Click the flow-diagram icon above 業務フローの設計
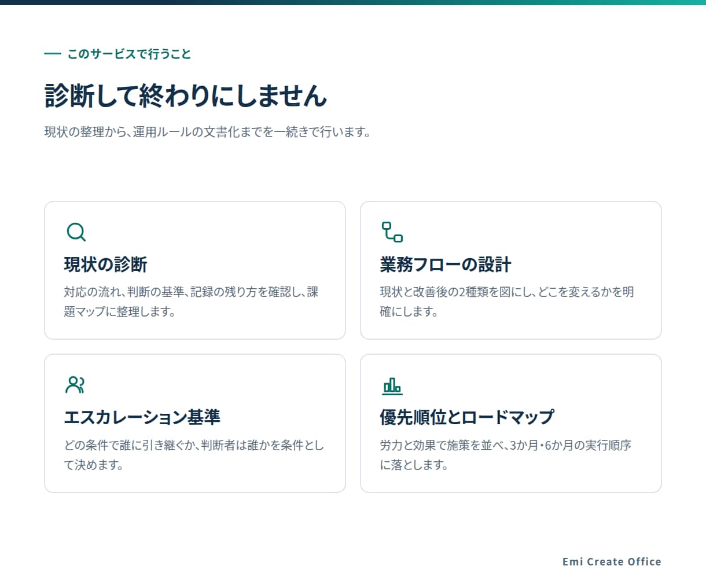 point(392,231)
